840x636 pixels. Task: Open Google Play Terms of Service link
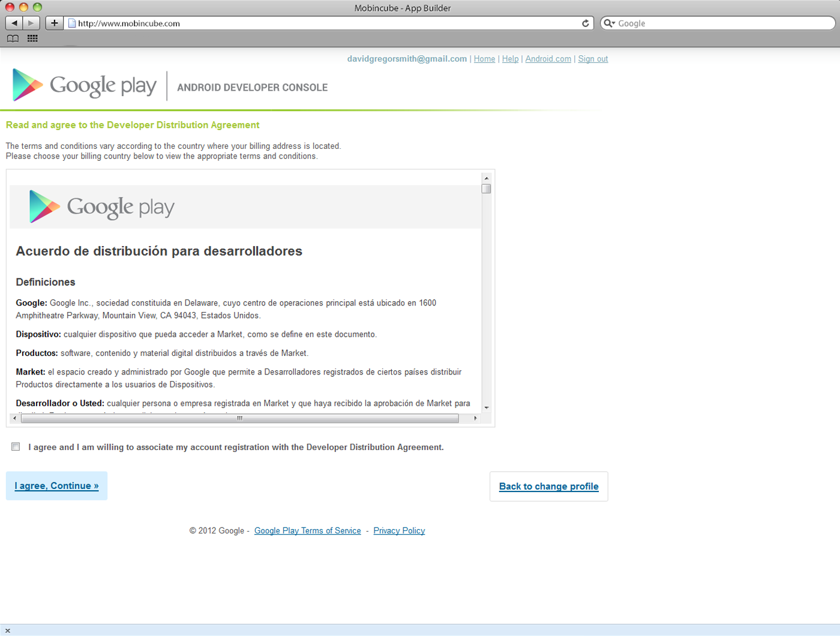tap(307, 530)
